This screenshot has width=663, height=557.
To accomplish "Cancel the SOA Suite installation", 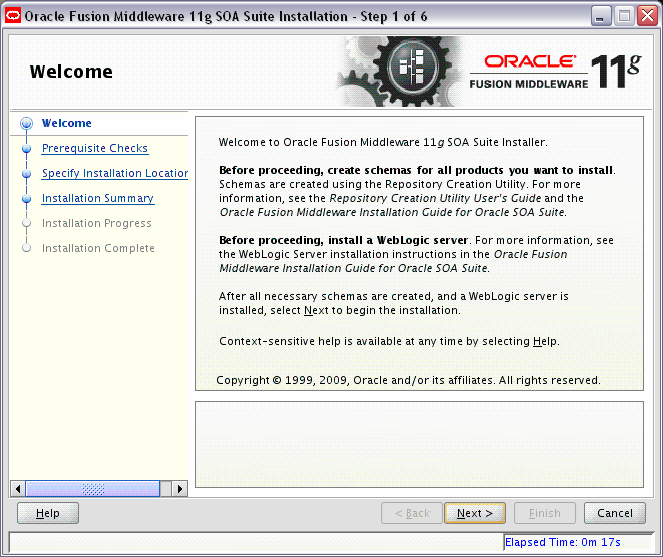I will click(615, 513).
